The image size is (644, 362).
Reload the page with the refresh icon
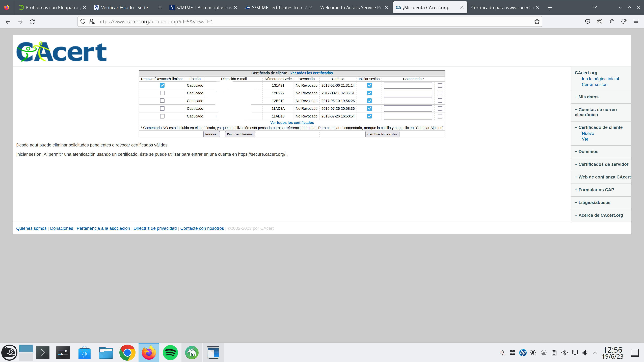(x=32, y=22)
